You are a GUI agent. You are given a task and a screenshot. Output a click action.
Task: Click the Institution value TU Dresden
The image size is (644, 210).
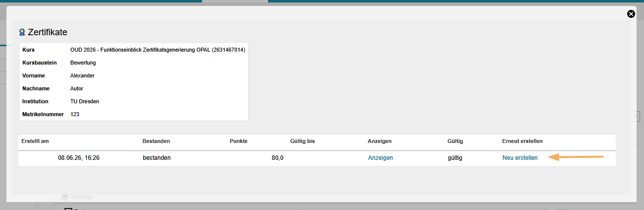(x=85, y=102)
